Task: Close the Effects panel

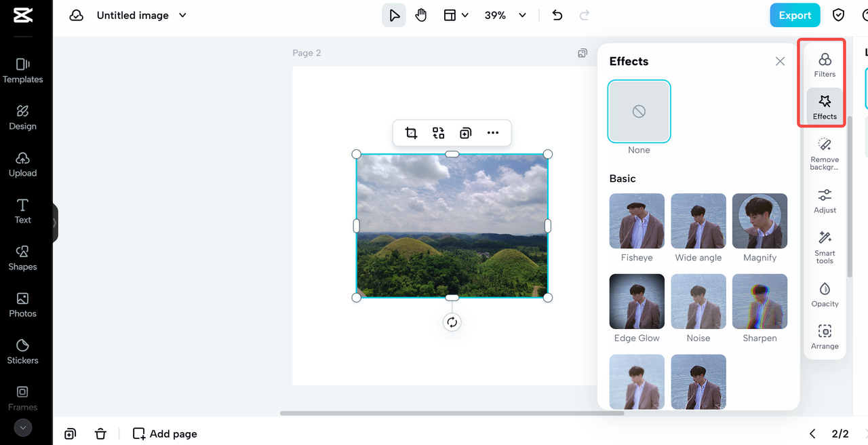Action: (x=780, y=61)
